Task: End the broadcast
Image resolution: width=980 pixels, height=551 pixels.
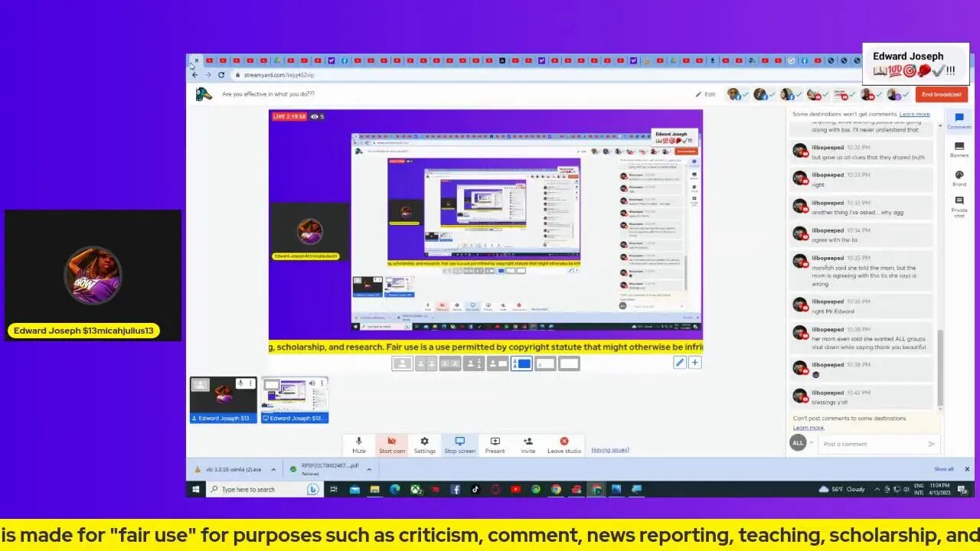Action: pos(941,94)
